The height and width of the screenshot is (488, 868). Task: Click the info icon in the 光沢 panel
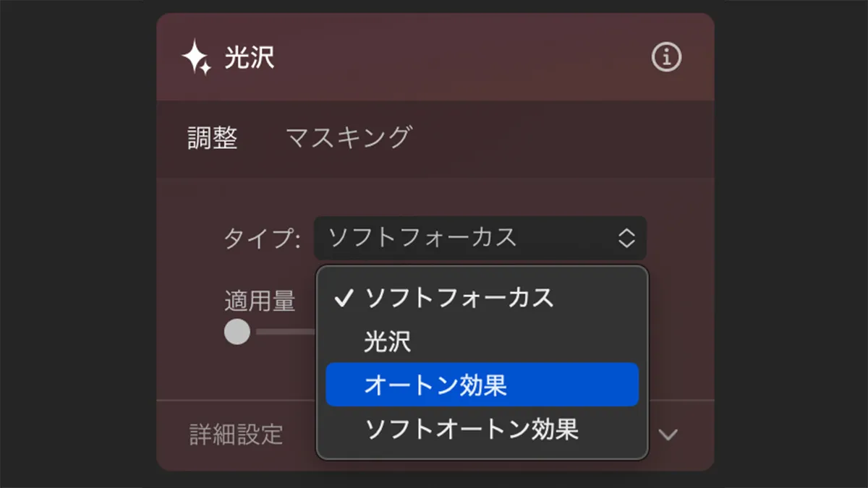(x=666, y=57)
